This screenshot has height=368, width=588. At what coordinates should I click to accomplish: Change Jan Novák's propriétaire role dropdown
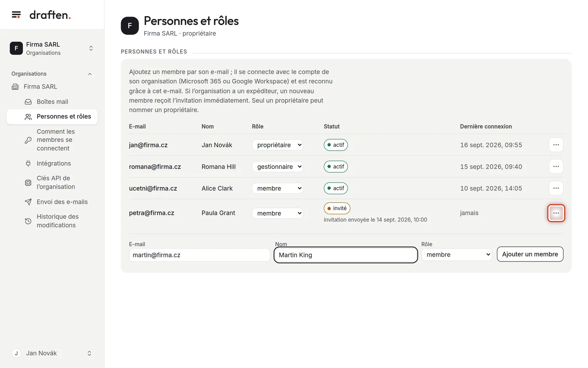pyautogui.click(x=278, y=145)
